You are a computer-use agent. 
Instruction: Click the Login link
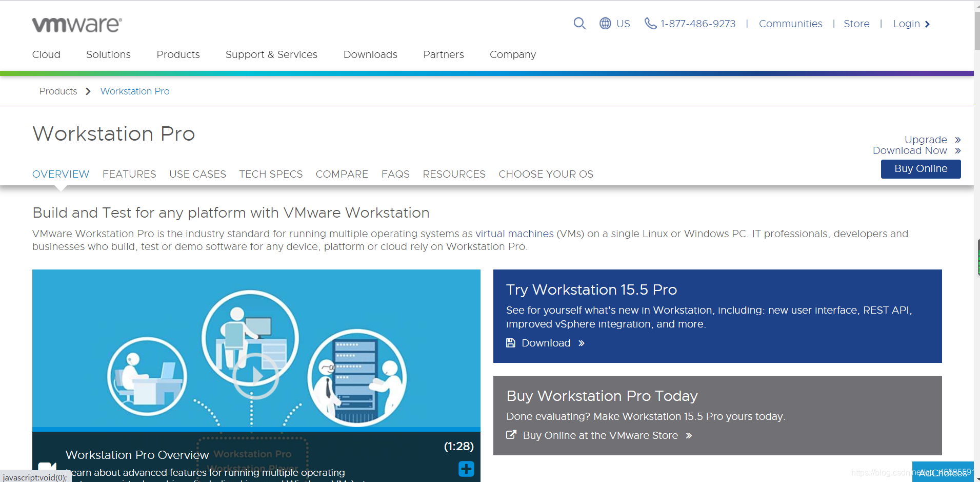[x=906, y=24]
